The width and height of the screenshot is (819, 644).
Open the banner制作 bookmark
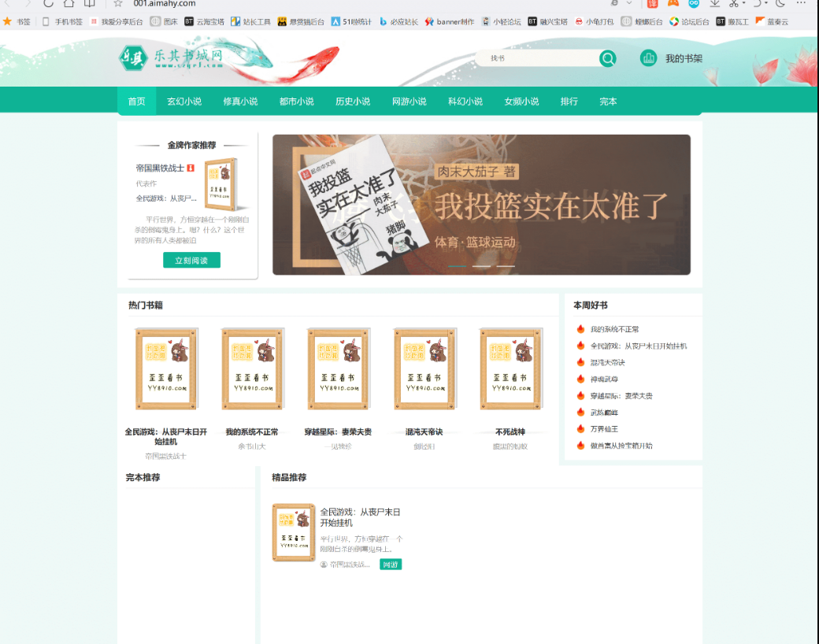coord(450,21)
